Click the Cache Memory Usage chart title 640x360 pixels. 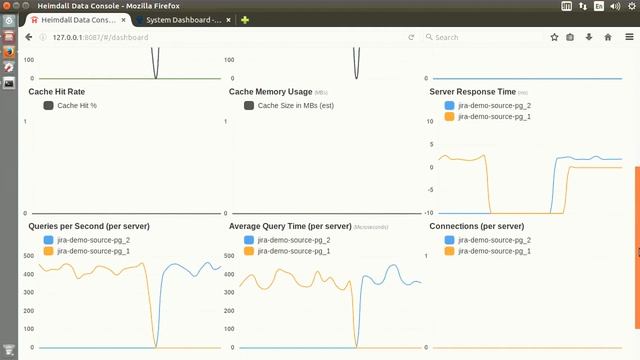[271, 92]
